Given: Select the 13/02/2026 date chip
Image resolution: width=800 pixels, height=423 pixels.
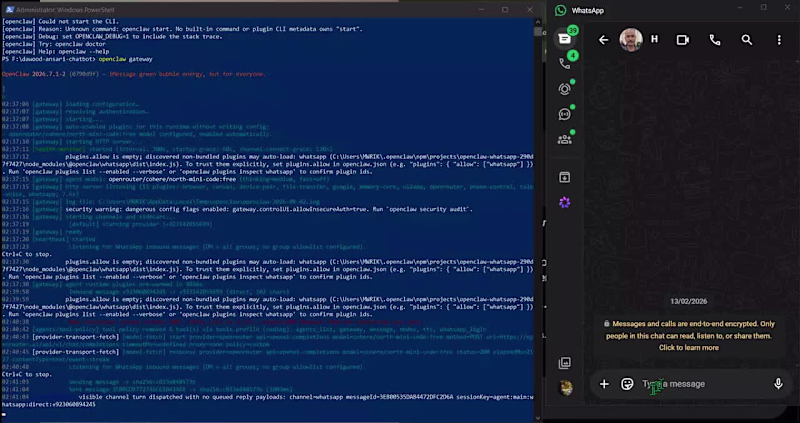Looking at the screenshot, I should [689, 302].
